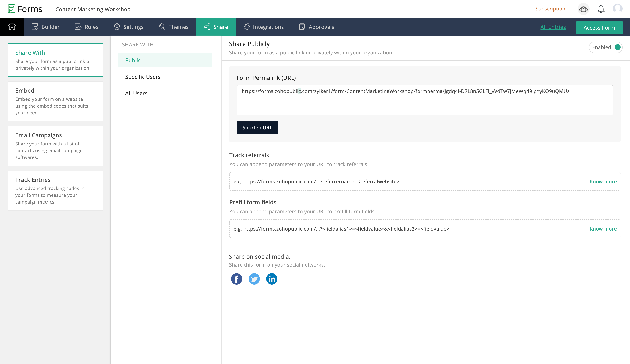Click the Zoho Forms logo

click(25, 9)
